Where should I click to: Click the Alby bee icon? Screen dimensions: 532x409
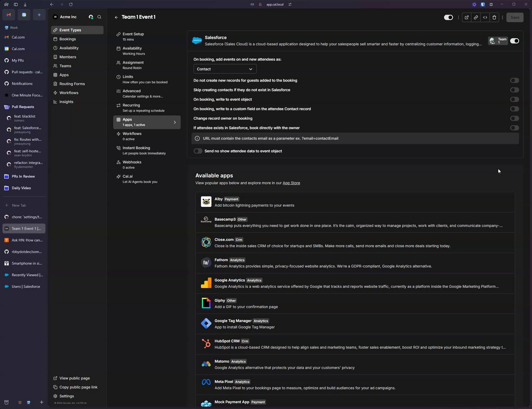[206, 202]
